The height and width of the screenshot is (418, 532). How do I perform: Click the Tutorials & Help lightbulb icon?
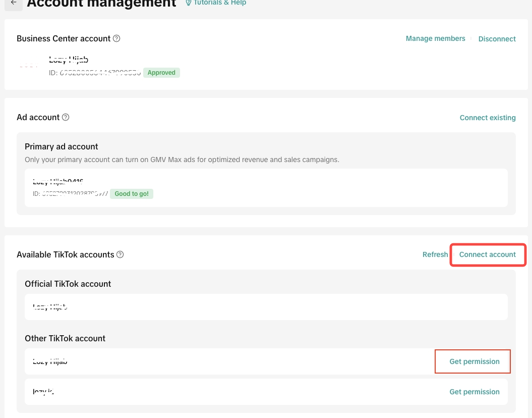click(x=189, y=3)
